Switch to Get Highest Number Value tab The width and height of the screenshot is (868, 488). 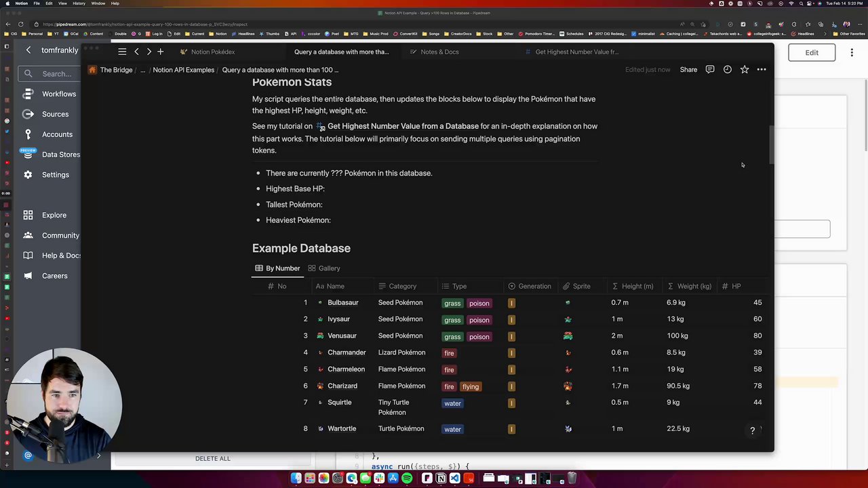(572, 52)
